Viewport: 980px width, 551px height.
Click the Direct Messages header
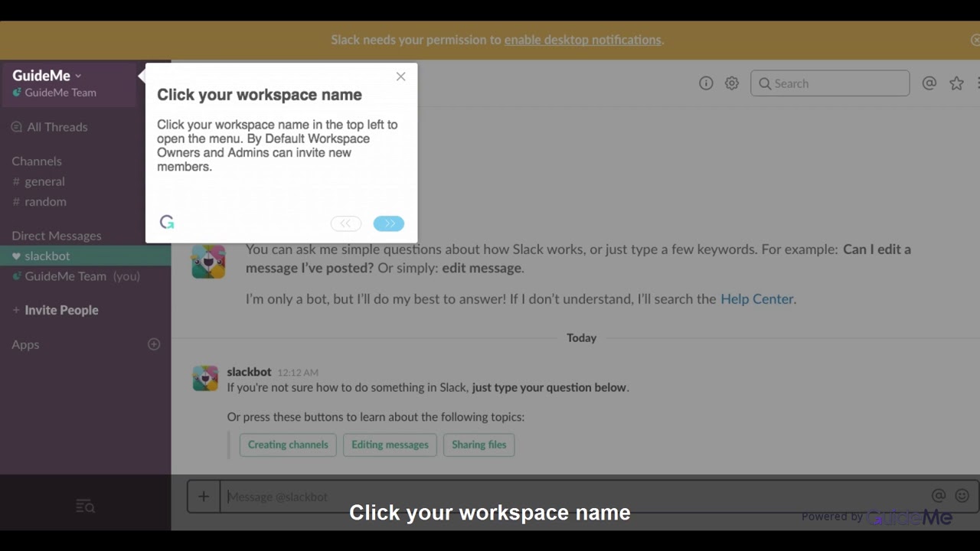point(57,236)
